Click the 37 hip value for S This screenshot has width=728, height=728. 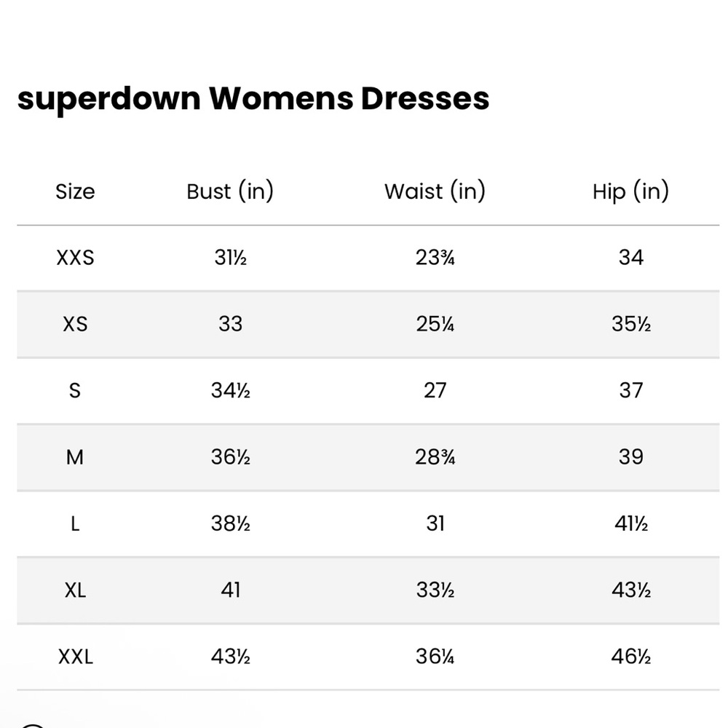pyautogui.click(x=631, y=390)
